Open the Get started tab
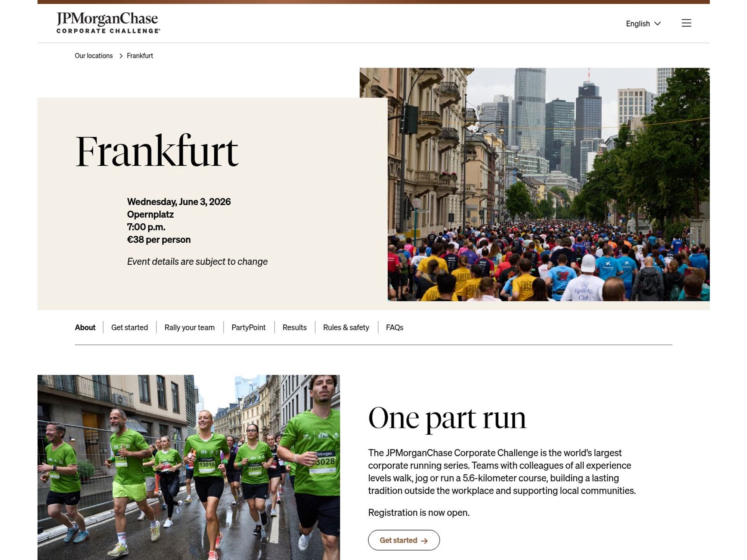Image resolution: width=747 pixels, height=560 pixels. [129, 327]
